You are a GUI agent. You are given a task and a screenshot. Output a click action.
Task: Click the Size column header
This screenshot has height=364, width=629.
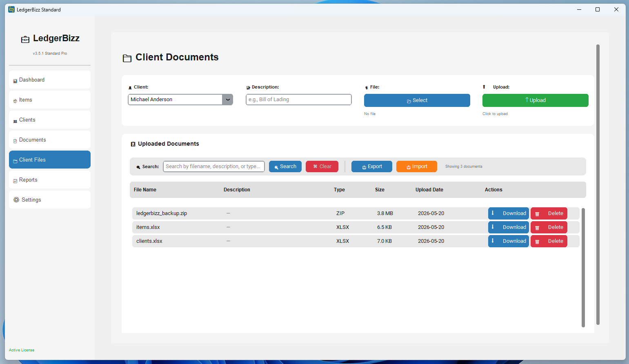(x=380, y=190)
